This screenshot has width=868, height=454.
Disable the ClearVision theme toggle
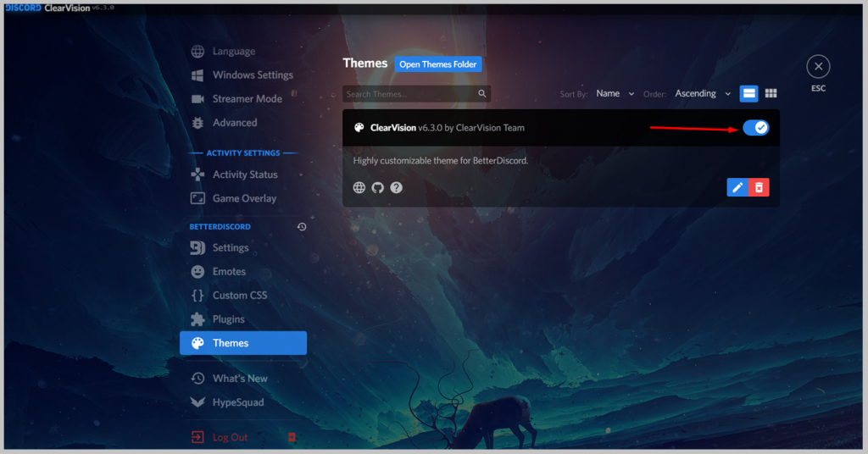(x=755, y=128)
